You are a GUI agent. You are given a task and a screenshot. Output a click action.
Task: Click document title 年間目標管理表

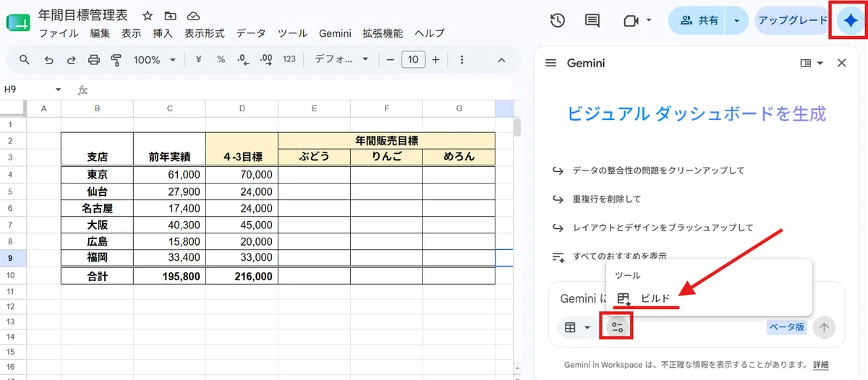83,16
